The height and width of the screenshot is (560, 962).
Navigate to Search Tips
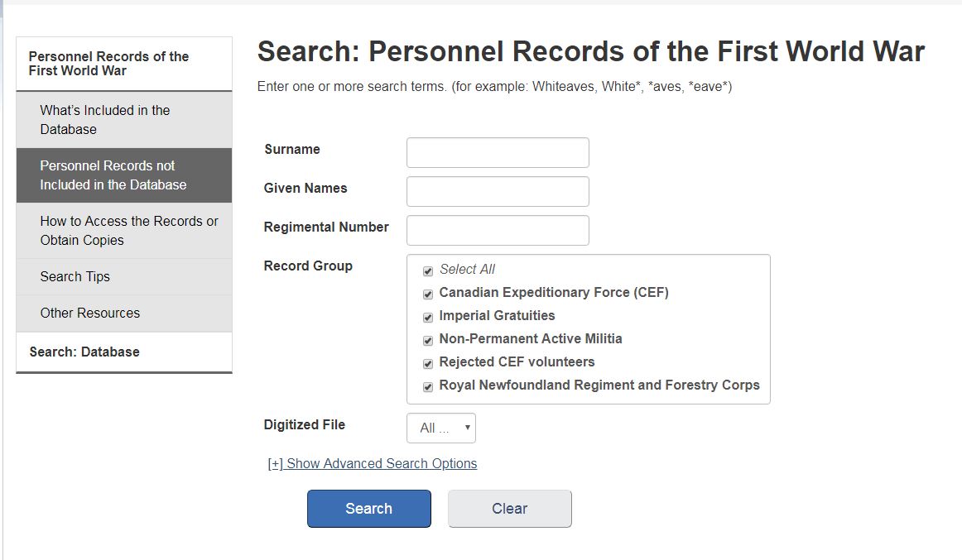point(75,276)
